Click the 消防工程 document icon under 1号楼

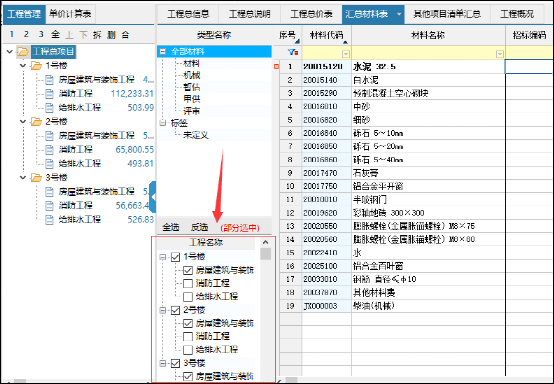(49, 94)
